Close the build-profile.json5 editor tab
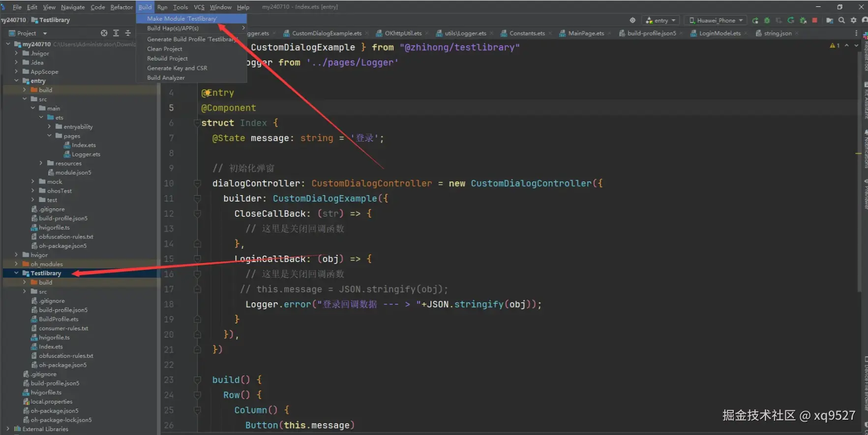The image size is (868, 435). click(x=681, y=33)
